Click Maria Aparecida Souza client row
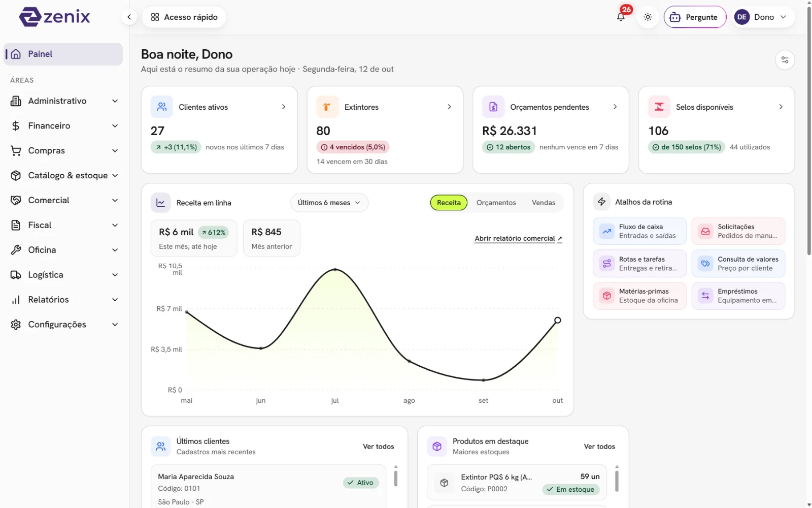Viewport: 812px width, 508px height. (268, 487)
